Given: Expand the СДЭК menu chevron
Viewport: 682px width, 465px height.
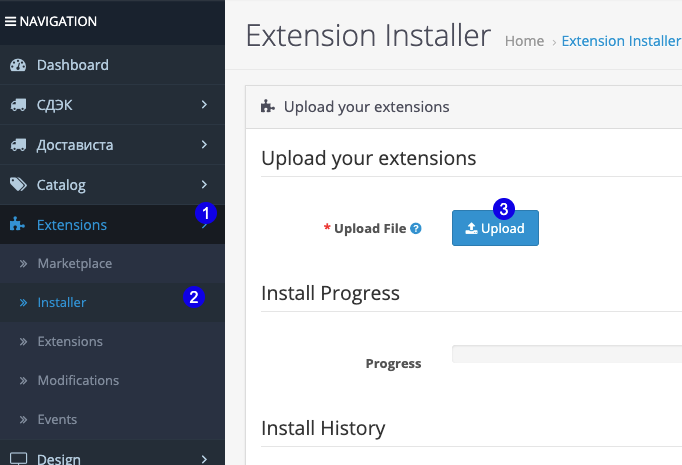Looking at the screenshot, I should tap(204, 104).
